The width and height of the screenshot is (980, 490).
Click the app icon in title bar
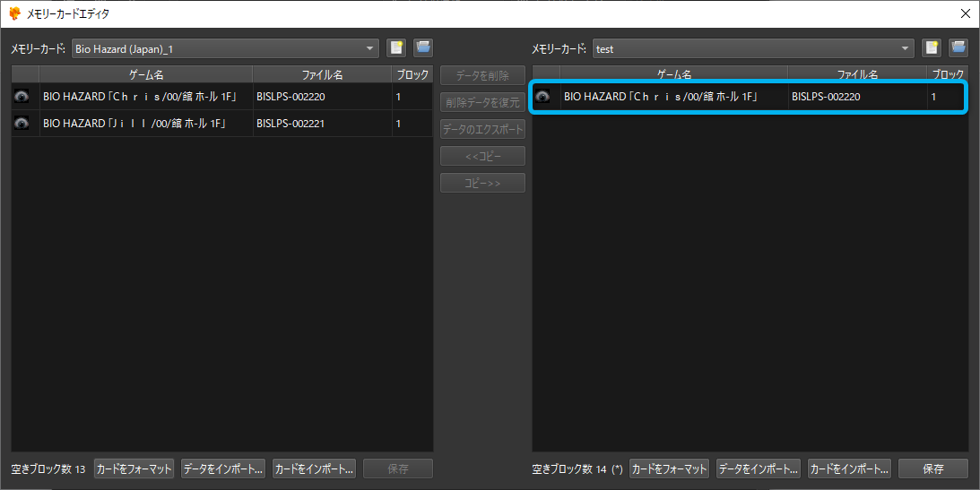(14, 13)
